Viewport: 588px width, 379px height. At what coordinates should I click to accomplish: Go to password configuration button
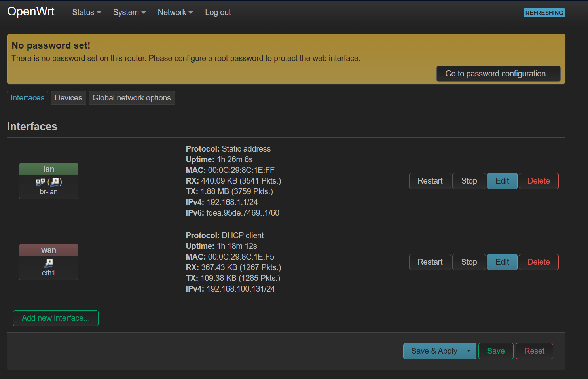499,74
